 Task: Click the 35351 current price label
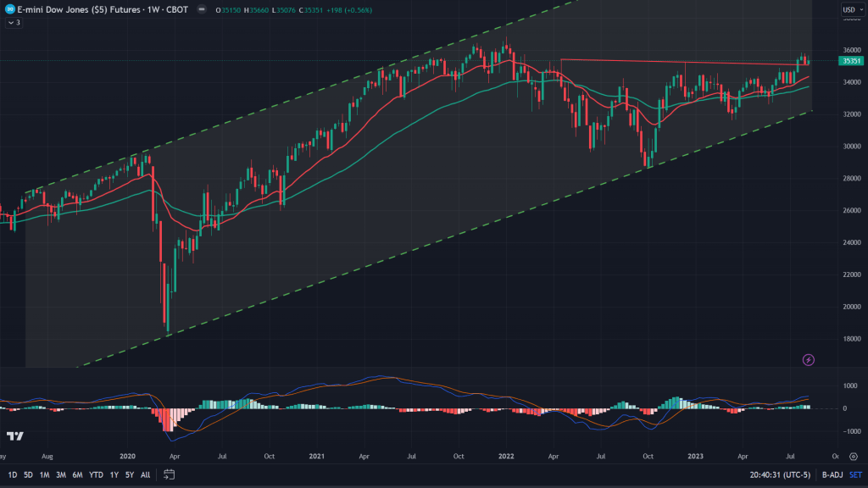coord(850,61)
